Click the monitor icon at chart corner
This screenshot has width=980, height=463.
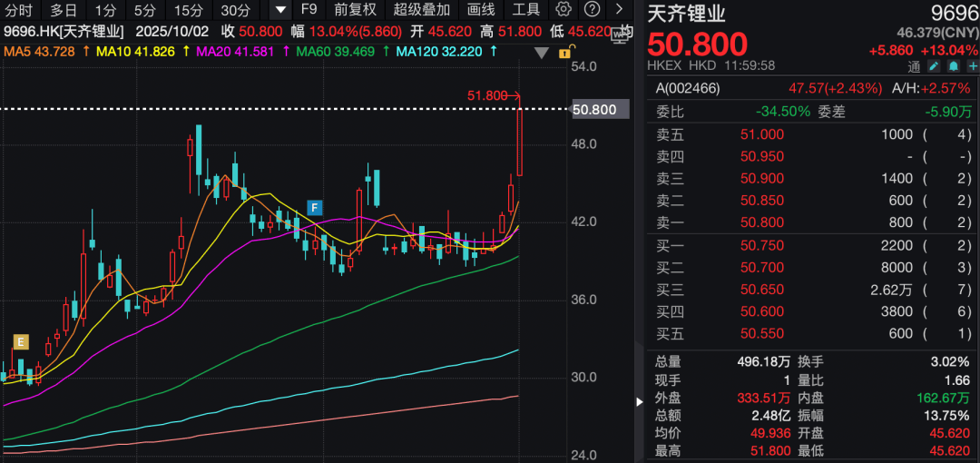pyautogui.click(x=622, y=34)
